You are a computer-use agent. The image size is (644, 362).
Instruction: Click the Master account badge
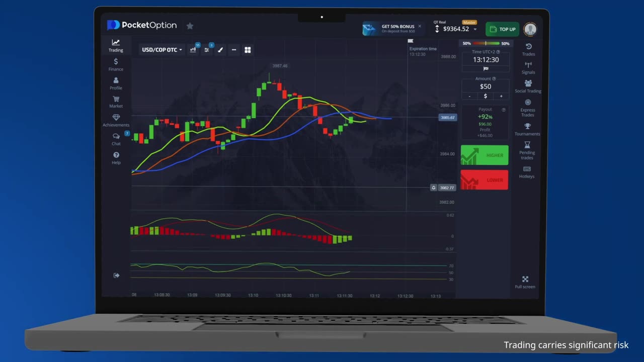click(x=469, y=22)
